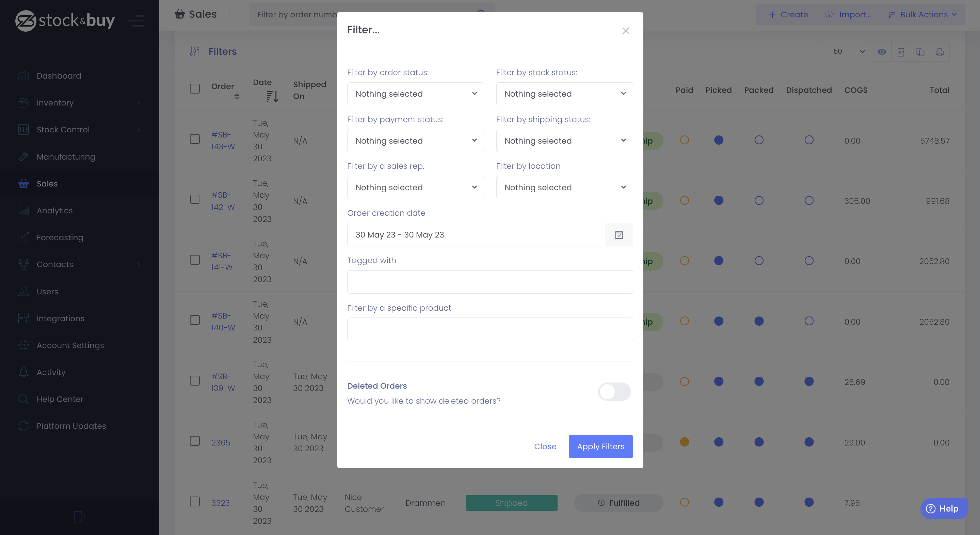Open the Filter by shipping status dropdown
Viewport: 980px width, 535px height.
click(564, 141)
